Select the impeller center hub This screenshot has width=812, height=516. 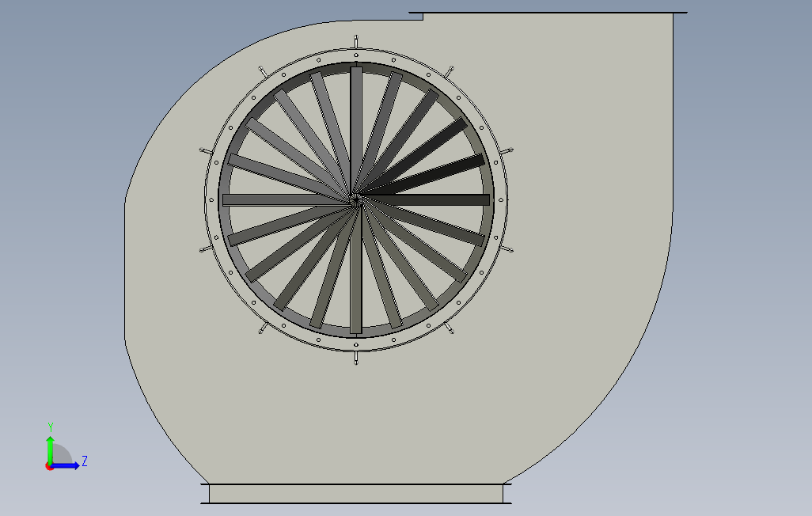click(x=356, y=199)
